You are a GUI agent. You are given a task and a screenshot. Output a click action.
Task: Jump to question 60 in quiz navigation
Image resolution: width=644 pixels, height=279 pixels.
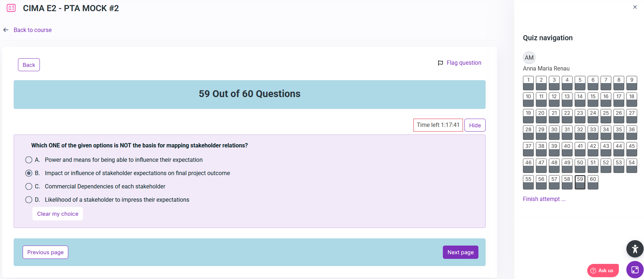(593, 182)
